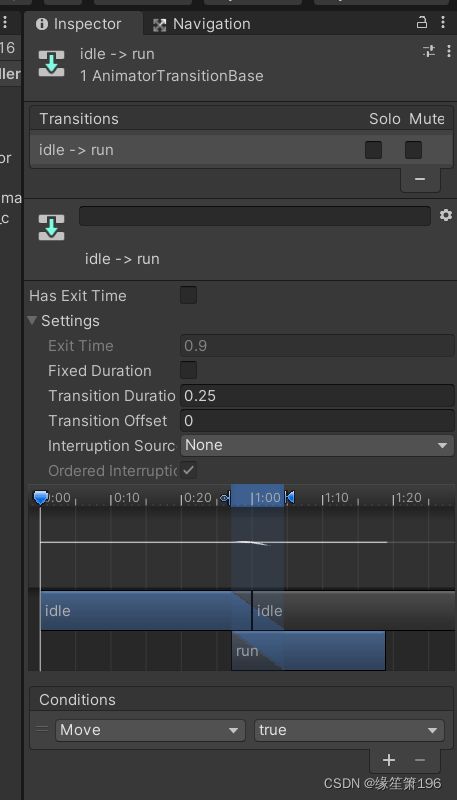457x800 pixels.
Task: Toggle the Inspector lock icon
Action: 421,22
